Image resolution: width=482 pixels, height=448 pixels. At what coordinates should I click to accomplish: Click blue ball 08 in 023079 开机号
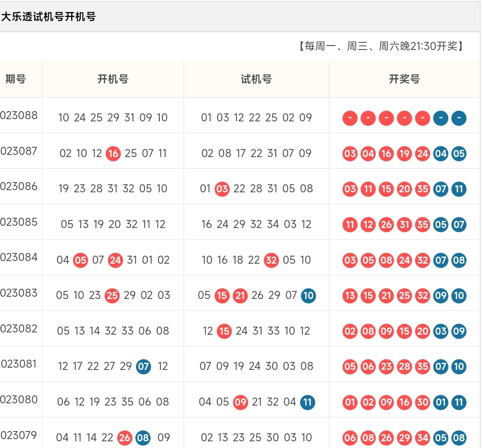click(x=143, y=438)
